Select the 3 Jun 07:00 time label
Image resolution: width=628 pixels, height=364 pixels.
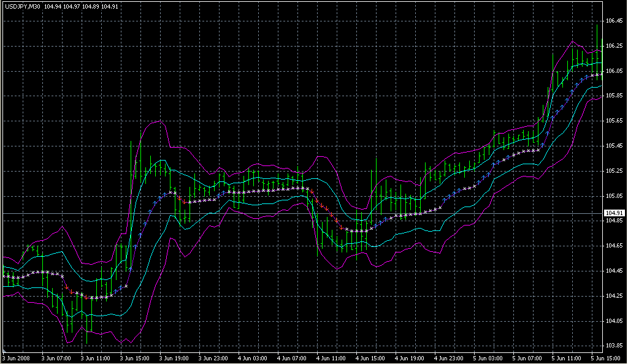tap(56, 358)
